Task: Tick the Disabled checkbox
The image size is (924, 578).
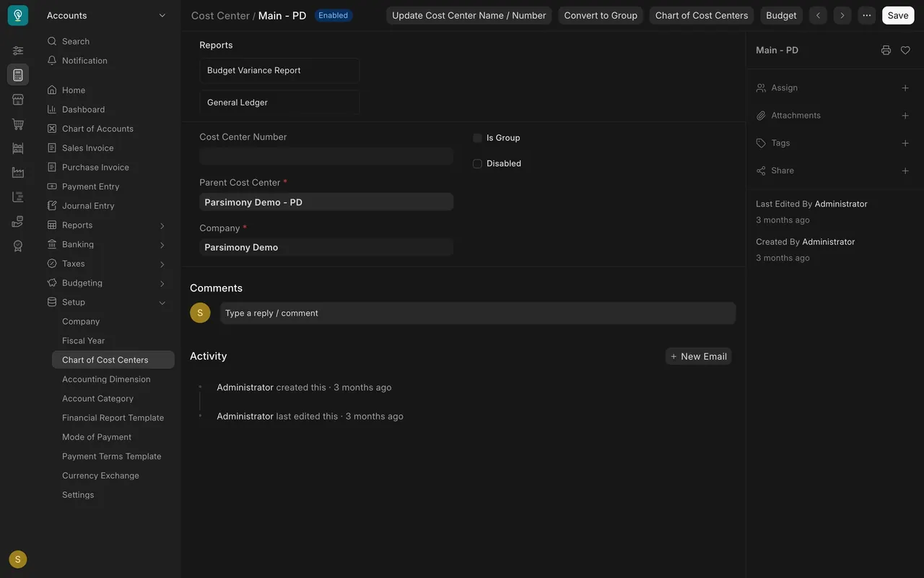Action: click(477, 163)
